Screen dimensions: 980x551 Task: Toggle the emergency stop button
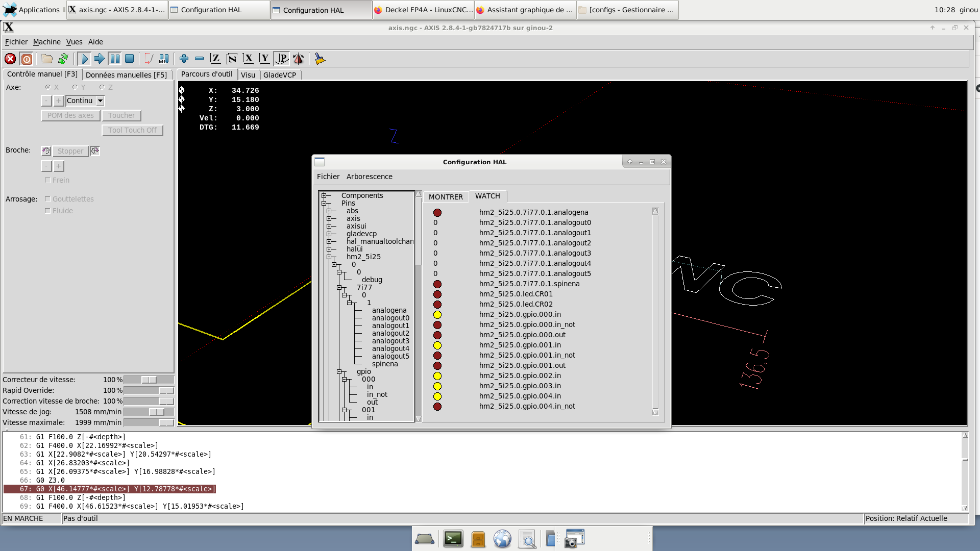coord(10,59)
